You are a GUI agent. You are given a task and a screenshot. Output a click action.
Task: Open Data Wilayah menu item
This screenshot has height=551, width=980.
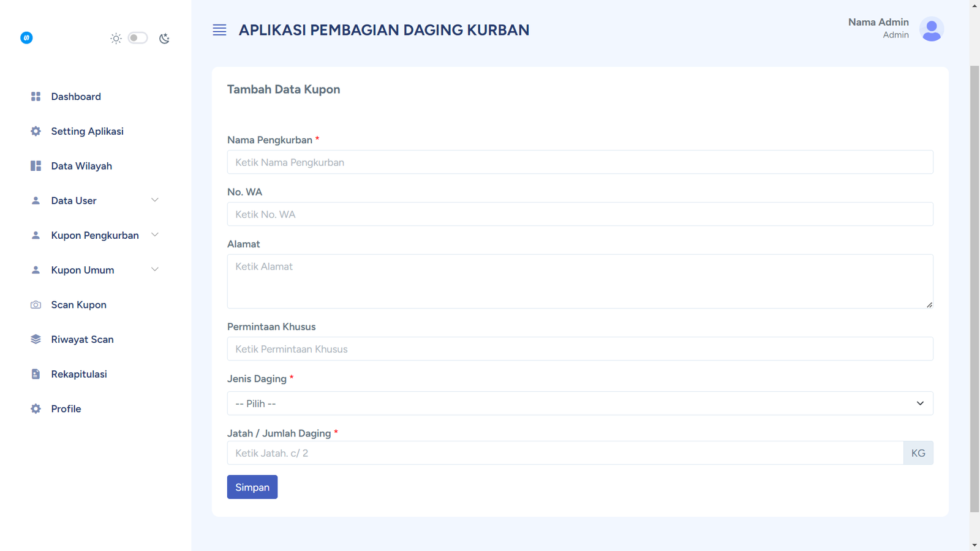pyautogui.click(x=81, y=166)
